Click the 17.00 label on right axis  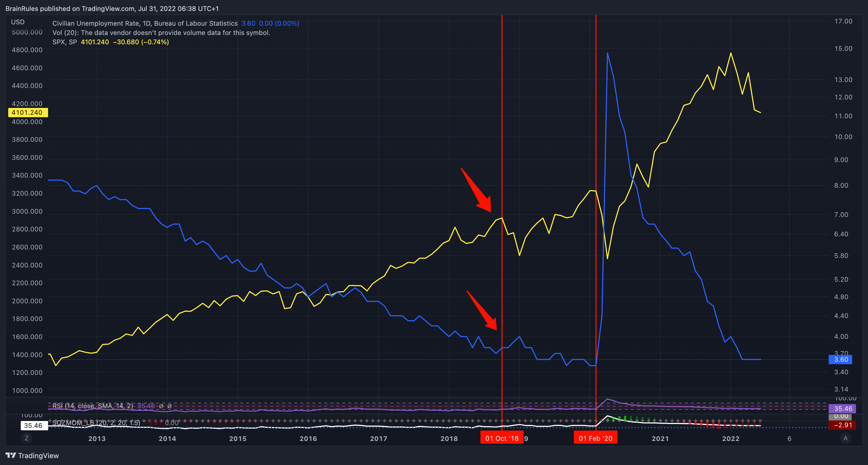pos(843,21)
